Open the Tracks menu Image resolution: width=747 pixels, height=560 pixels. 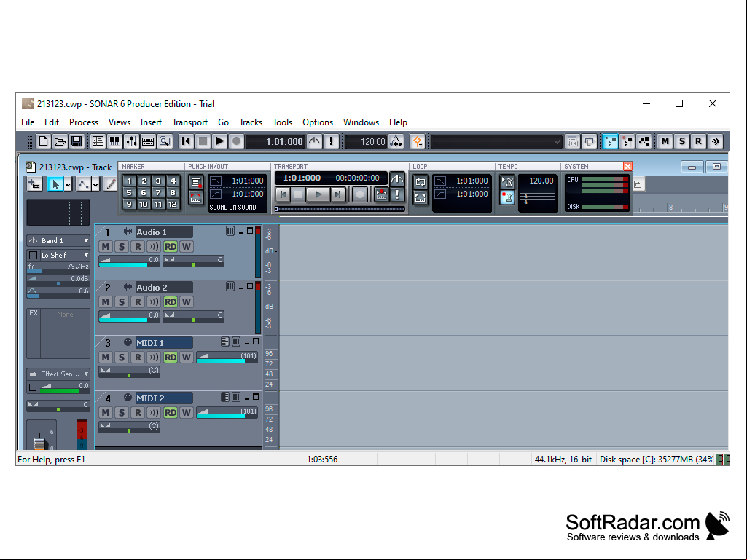click(x=251, y=122)
